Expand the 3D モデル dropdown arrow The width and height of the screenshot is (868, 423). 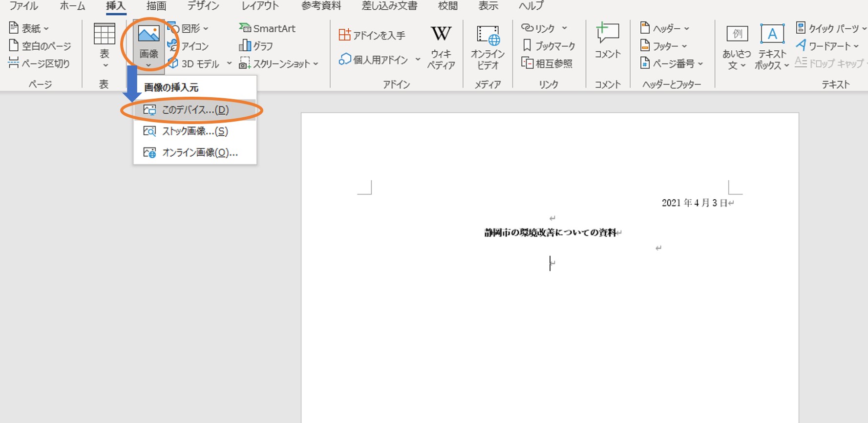point(229,63)
